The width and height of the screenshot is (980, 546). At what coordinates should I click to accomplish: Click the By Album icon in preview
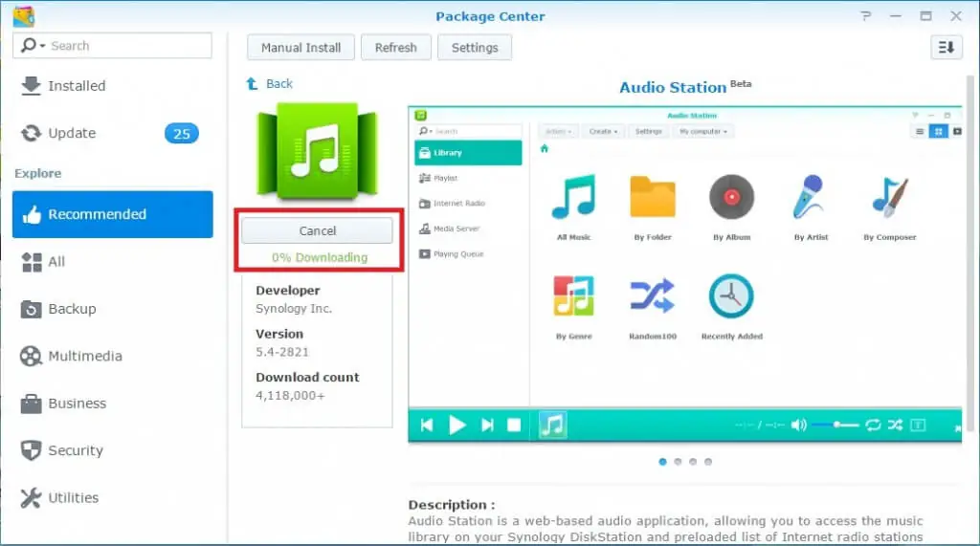coord(732,197)
